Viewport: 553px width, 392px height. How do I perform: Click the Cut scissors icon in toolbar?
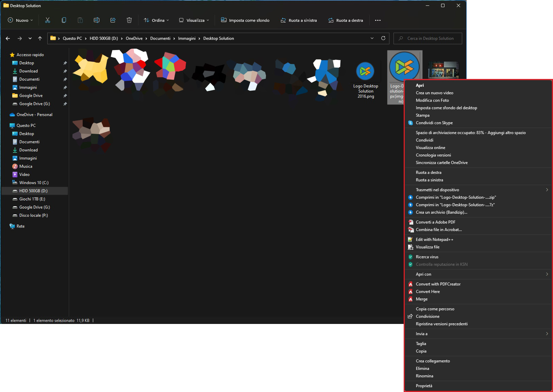(48, 20)
